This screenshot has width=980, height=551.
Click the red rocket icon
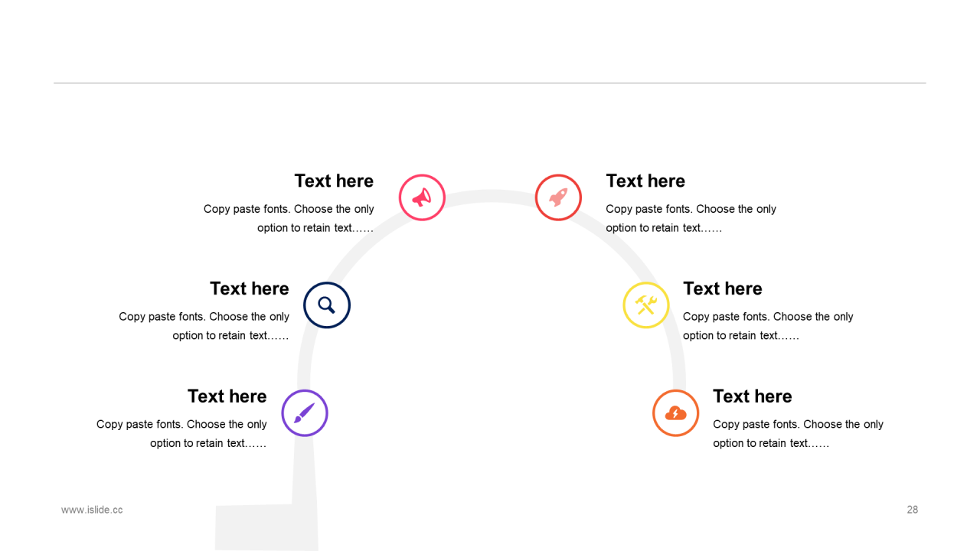(x=558, y=197)
